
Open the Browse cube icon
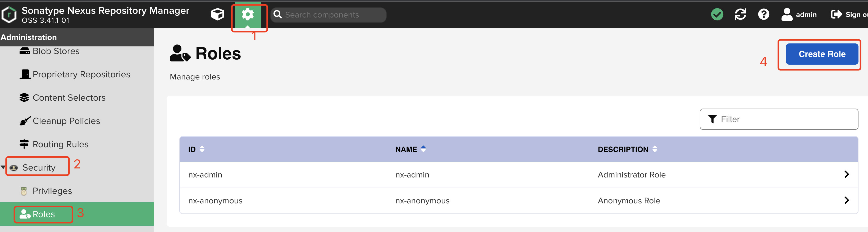click(x=217, y=15)
